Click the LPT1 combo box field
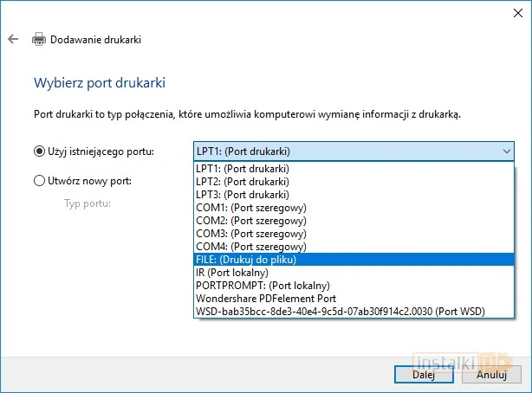This screenshot has height=393, width=532. pyautogui.click(x=347, y=151)
